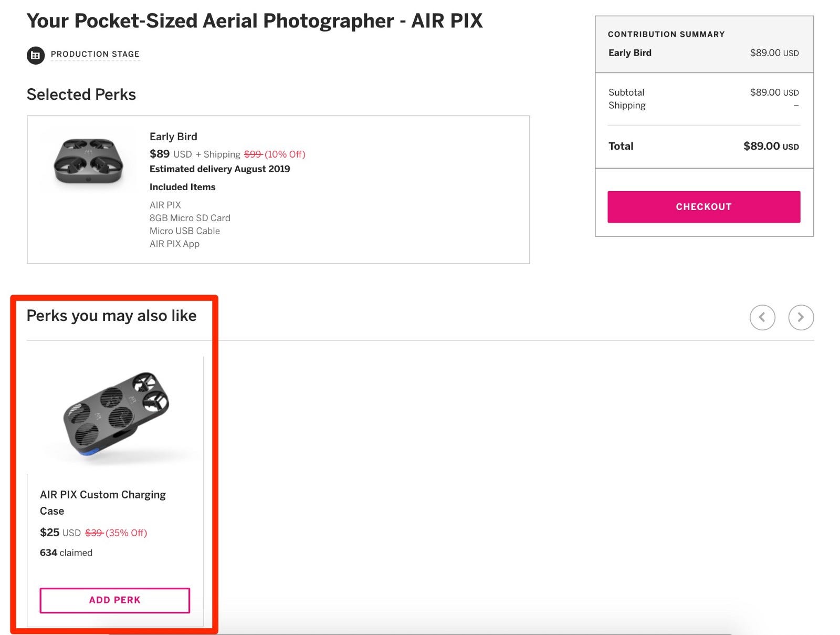Add the Custom Charging Case perk
Screen dimensions: 840x635
click(x=114, y=600)
